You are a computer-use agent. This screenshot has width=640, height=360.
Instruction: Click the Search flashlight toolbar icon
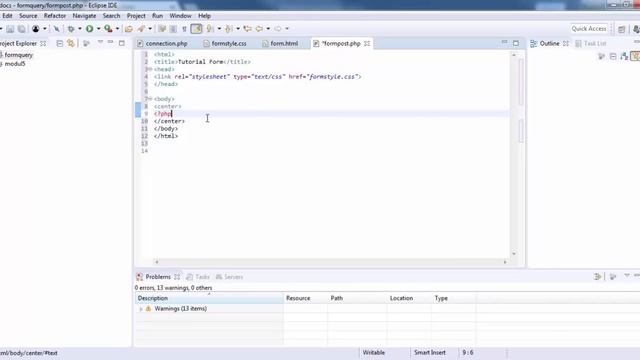(x=141, y=29)
